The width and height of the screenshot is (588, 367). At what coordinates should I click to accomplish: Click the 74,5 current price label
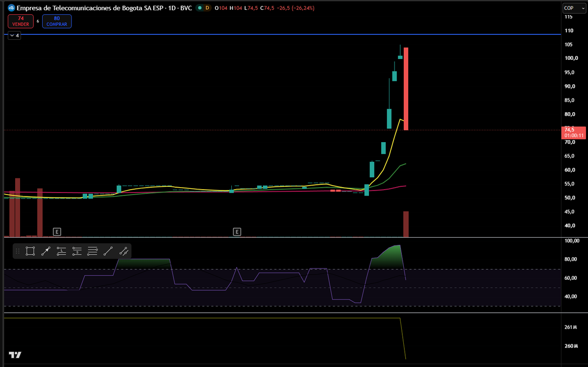(x=574, y=132)
